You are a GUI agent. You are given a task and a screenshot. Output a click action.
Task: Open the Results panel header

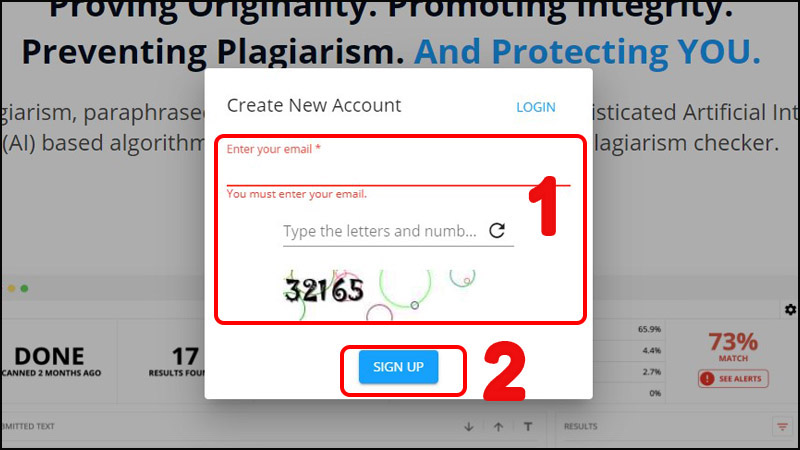coord(581,426)
